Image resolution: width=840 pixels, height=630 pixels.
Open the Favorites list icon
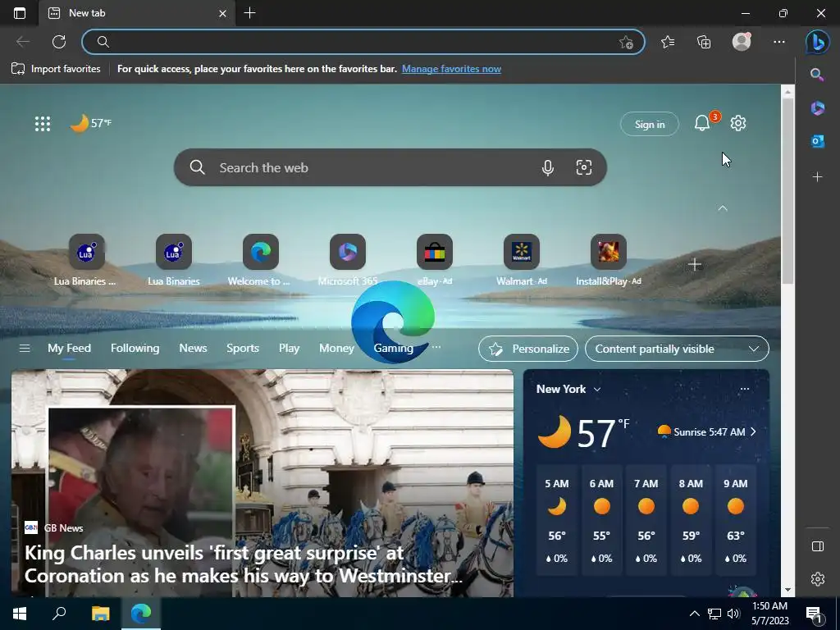pos(668,42)
